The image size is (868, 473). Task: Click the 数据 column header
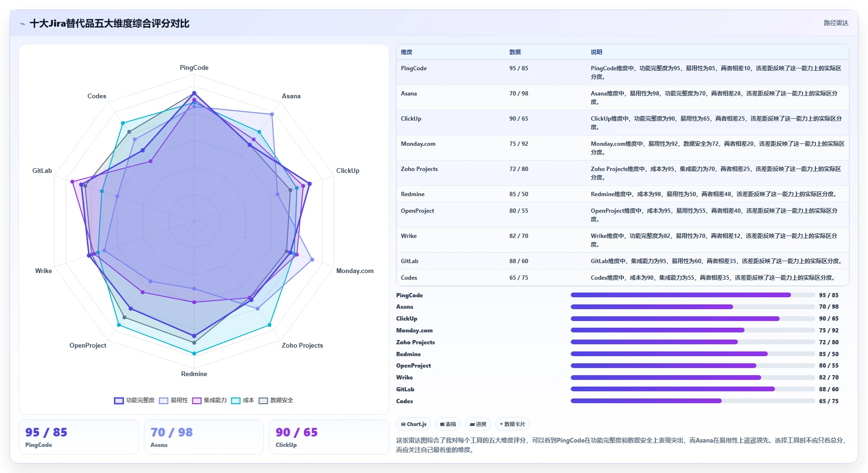click(515, 52)
